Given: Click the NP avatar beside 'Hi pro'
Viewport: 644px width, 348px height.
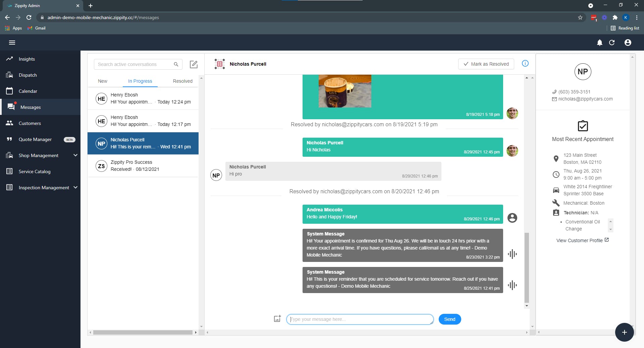Looking at the screenshot, I should (x=216, y=175).
